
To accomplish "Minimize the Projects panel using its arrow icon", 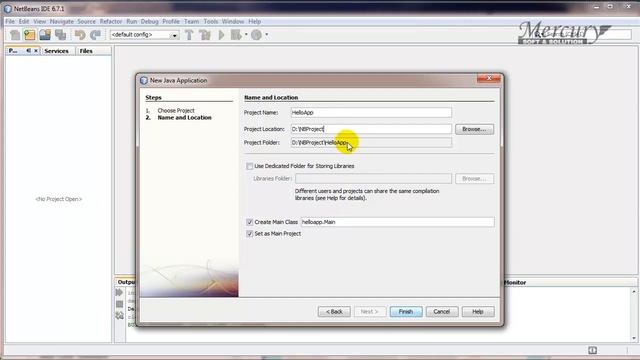I will pos(28,51).
